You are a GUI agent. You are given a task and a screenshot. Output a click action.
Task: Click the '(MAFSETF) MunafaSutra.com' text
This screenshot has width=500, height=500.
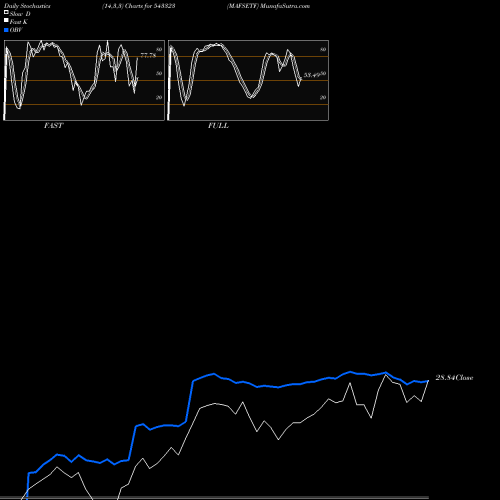268,6
